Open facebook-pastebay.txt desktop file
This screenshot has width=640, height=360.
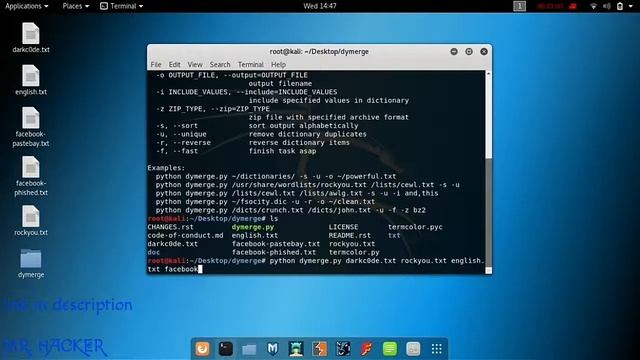coord(31,127)
